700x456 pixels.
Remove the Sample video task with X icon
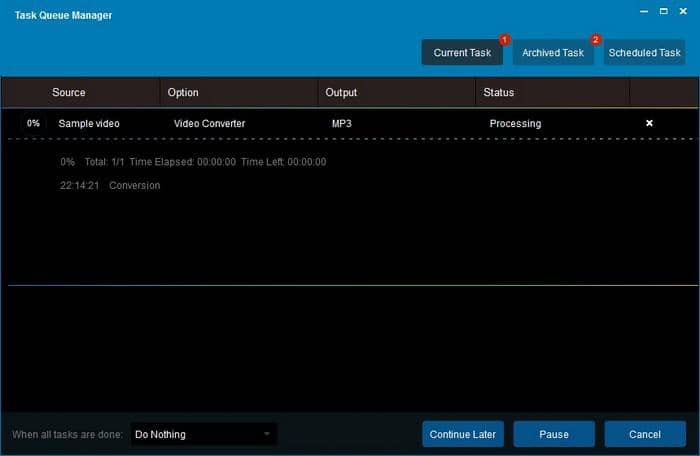pyautogui.click(x=649, y=123)
